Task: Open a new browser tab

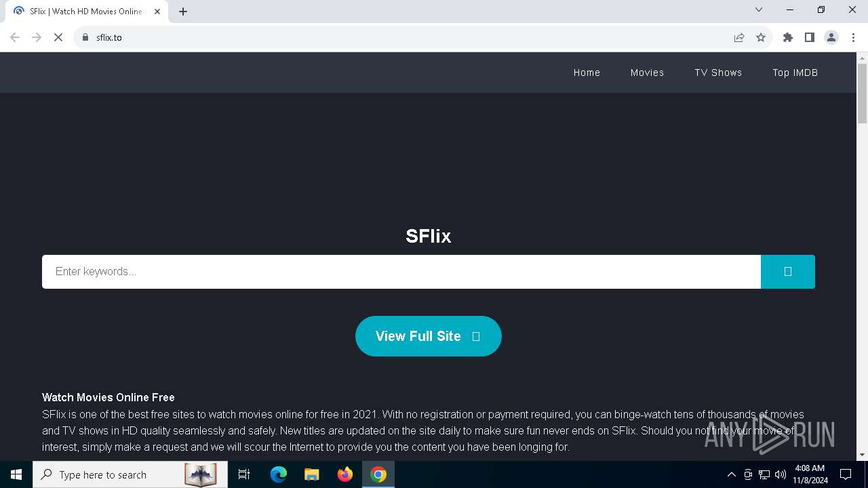Action: (x=183, y=11)
